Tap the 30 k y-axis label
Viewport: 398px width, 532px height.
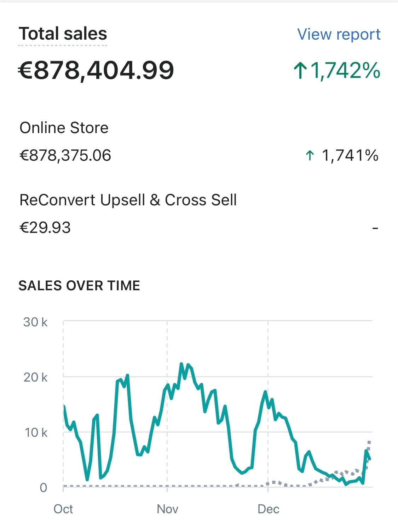pos(35,322)
